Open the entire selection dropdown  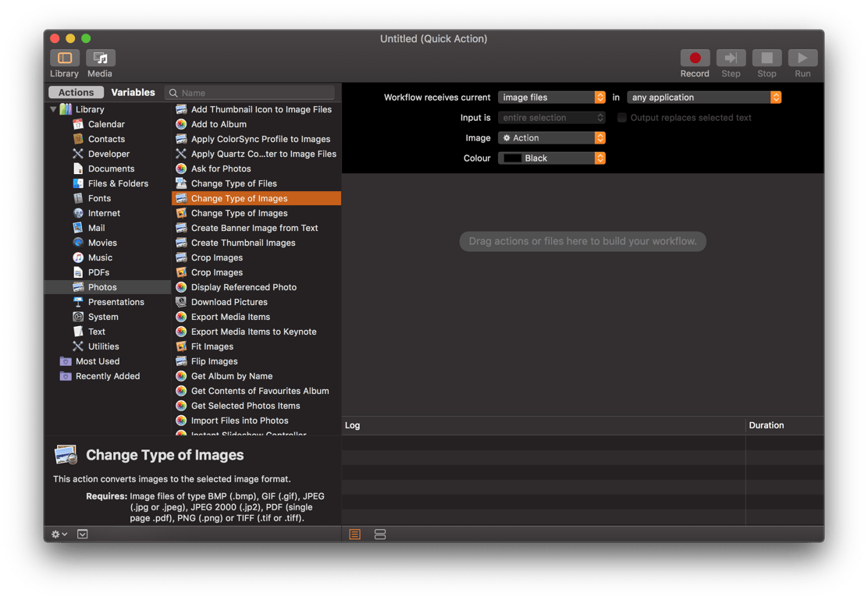(551, 118)
